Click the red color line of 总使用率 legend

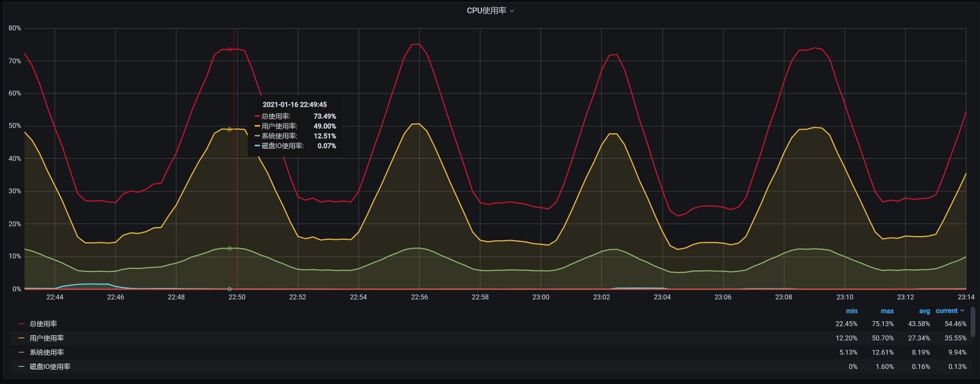21,324
